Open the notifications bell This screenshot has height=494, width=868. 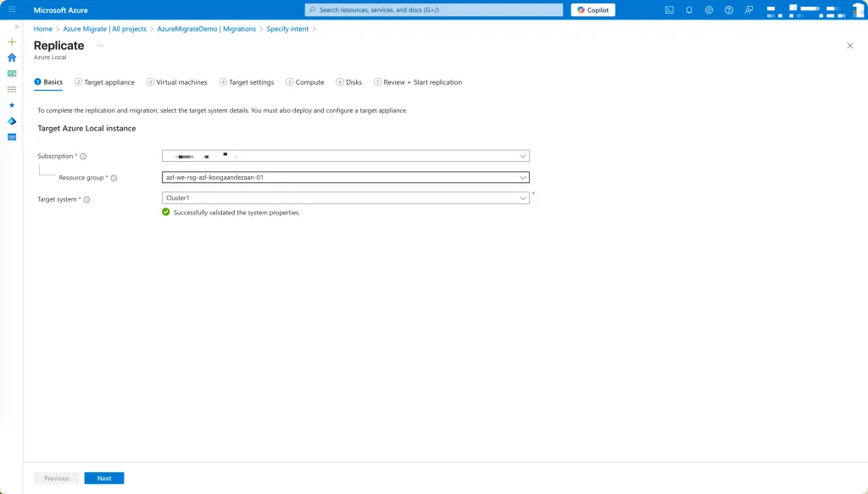[x=689, y=10]
